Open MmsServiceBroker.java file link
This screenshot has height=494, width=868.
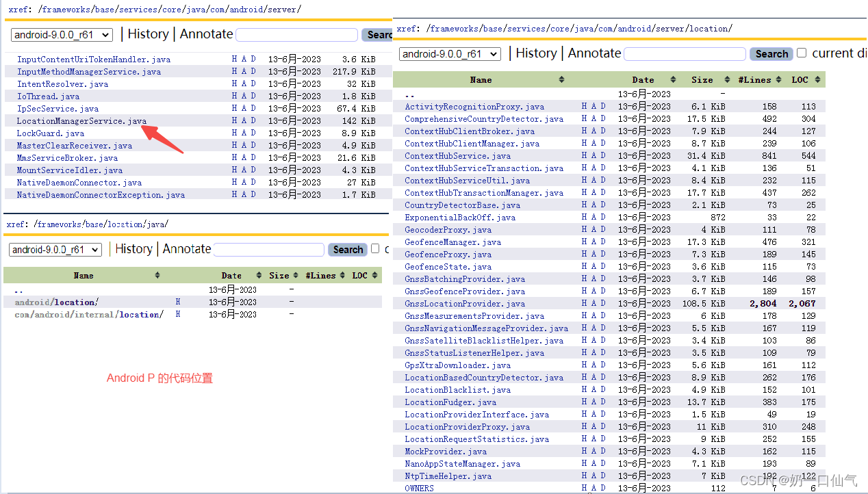point(67,158)
